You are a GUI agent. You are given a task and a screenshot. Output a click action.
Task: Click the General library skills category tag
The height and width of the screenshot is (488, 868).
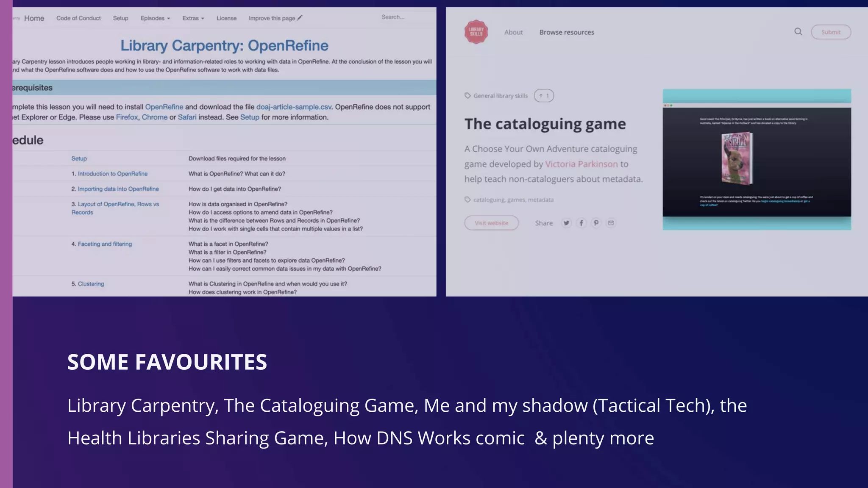(501, 96)
